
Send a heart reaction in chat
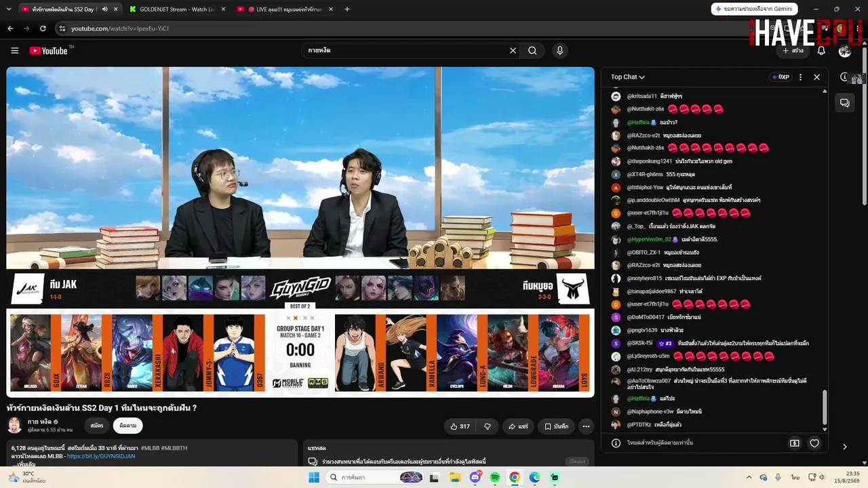point(814,443)
